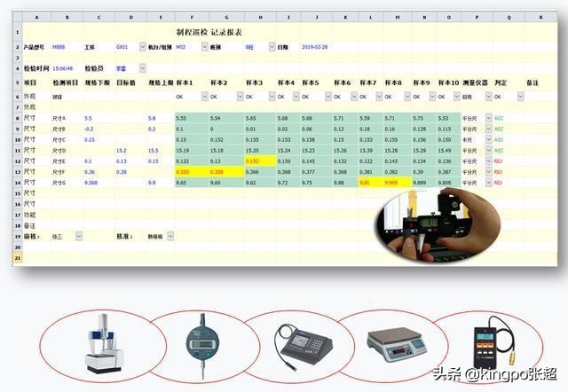Open 样本3 OK dropdown in row 6
Image resolution: width=568 pixels, height=392 pixels.
(x=272, y=97)
